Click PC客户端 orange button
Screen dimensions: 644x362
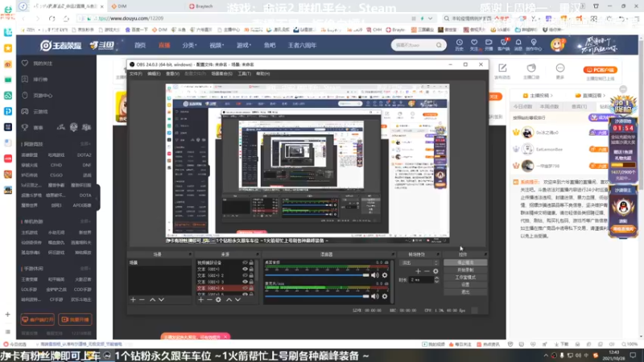click(x=601, y=70)
